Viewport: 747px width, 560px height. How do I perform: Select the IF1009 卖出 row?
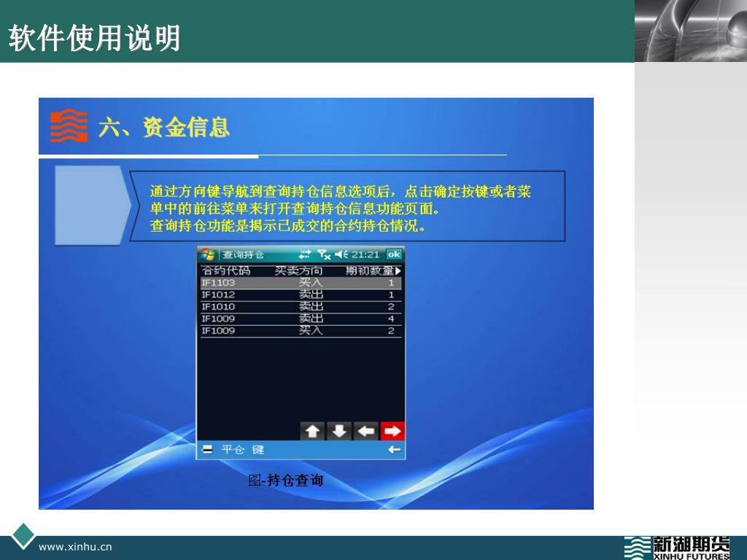coord(301,319)
